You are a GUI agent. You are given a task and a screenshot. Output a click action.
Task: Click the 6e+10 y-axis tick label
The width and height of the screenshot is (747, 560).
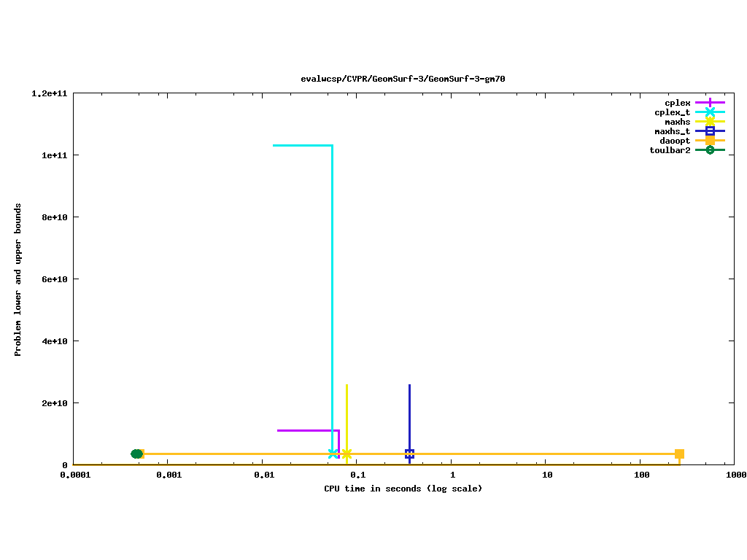pos(54,279)
